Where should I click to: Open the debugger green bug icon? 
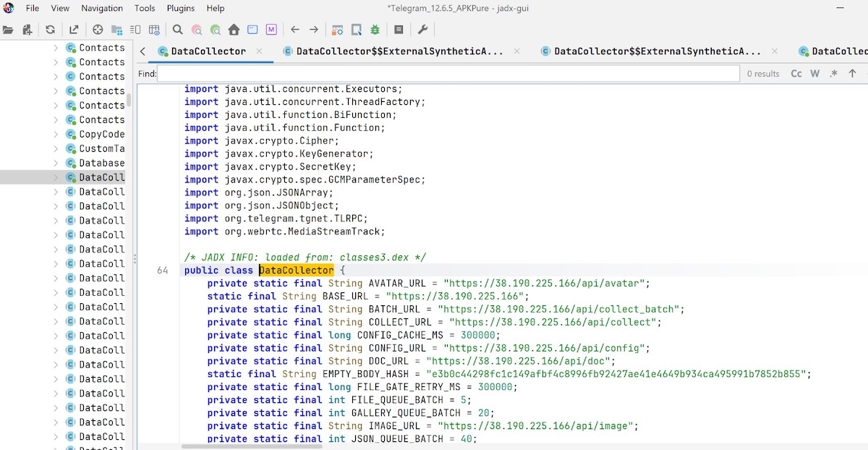click(375, 30)
